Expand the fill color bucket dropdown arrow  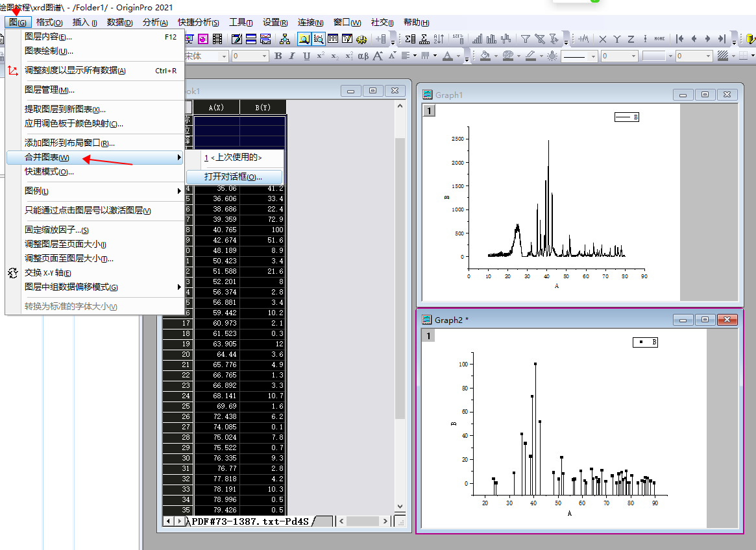tap(496, 56)
